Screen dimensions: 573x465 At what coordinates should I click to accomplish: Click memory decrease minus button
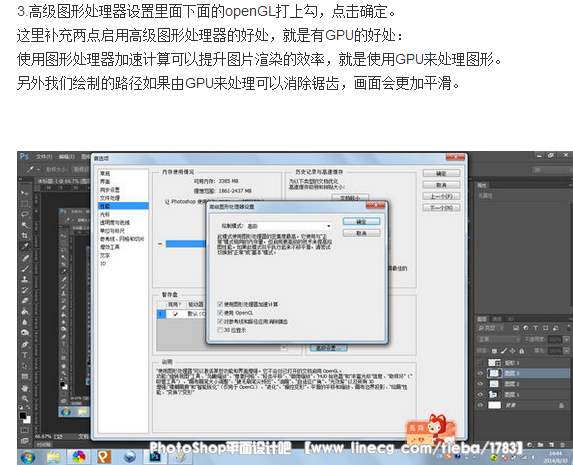point(160,244)
